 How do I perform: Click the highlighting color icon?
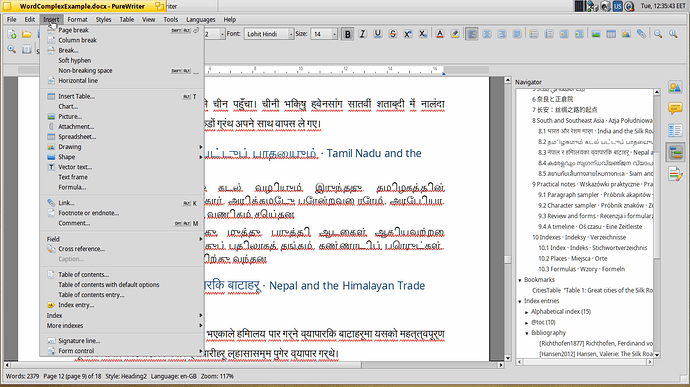click(x=455, y=34)
